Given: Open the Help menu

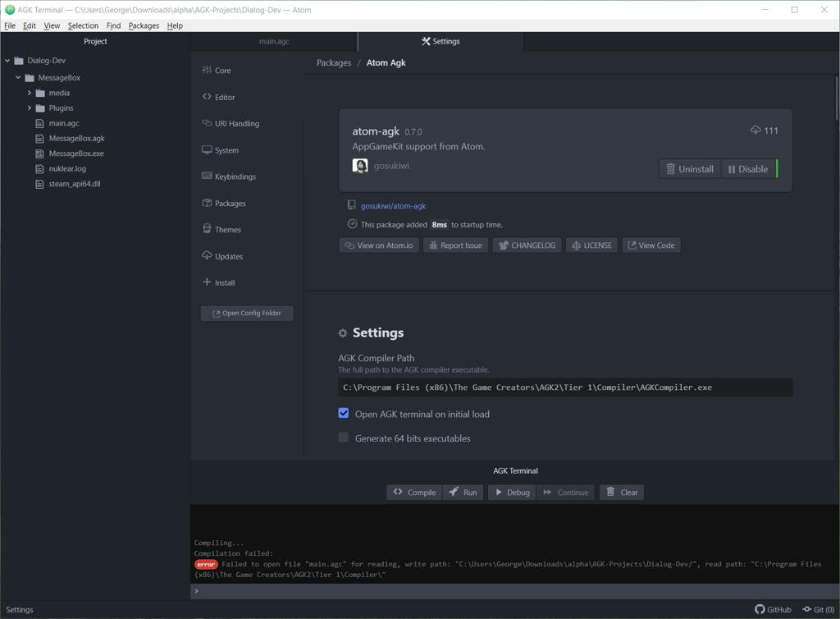Looking at the screenshot, I should [x=175, y=25].
